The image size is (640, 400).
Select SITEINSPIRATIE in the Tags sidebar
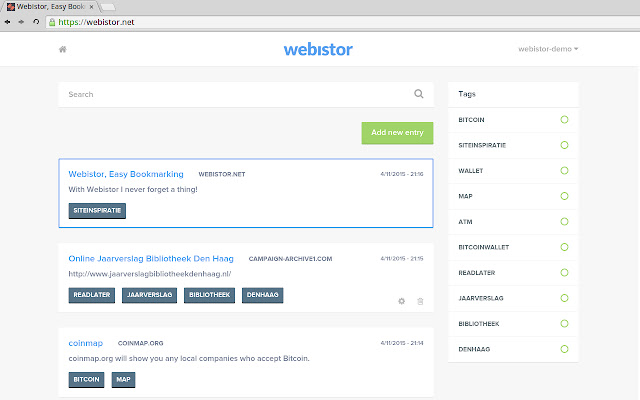[482, 145]
